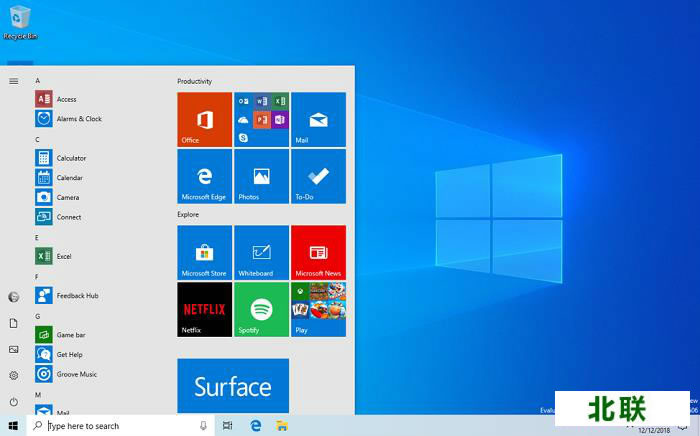The width and height of the screenshot is (700, 436).
Task: Open Groove Music from app list
Action: click(76, 374)
